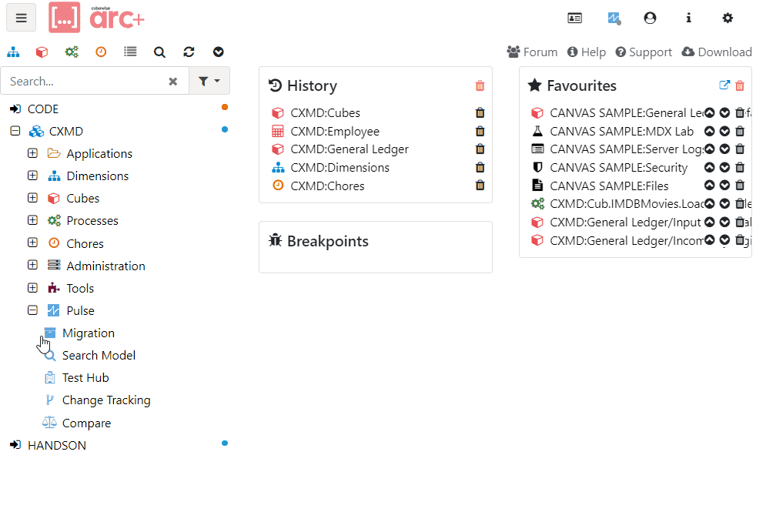Viewport: 766px width, 532px height.
Task: Toggle the hamburger sidebar menu button
Action: (22, 18)
